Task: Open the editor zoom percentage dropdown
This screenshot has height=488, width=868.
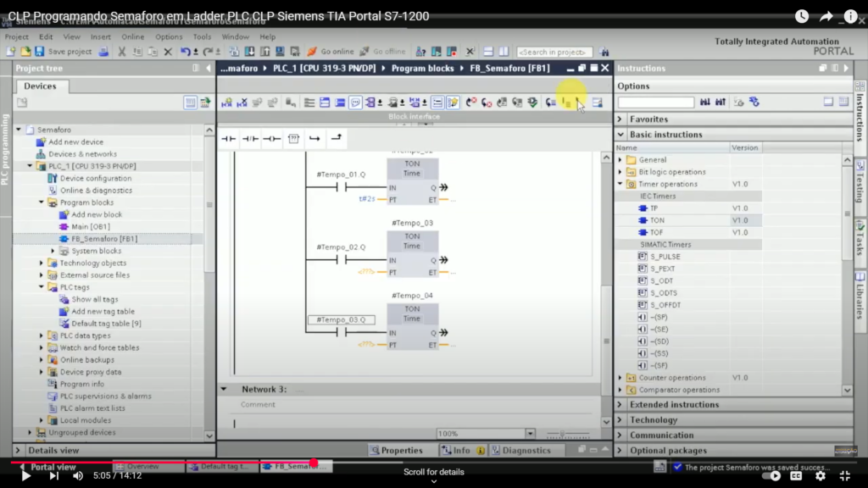Action: (x=530, y=434)
